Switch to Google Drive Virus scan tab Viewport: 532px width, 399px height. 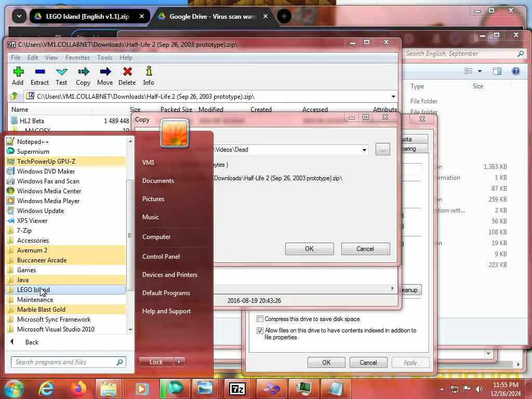click(x=214, y=16)
